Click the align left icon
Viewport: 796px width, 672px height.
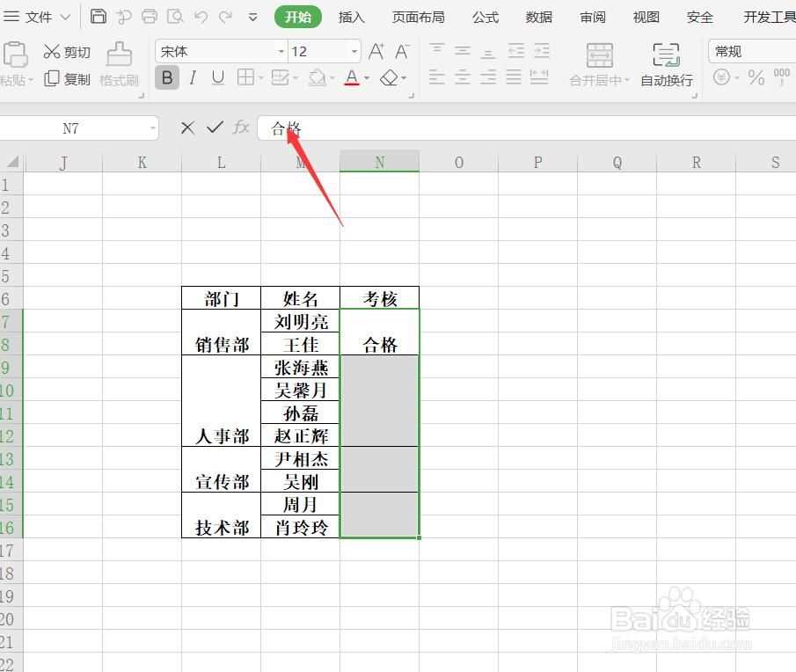coord(437,77)
